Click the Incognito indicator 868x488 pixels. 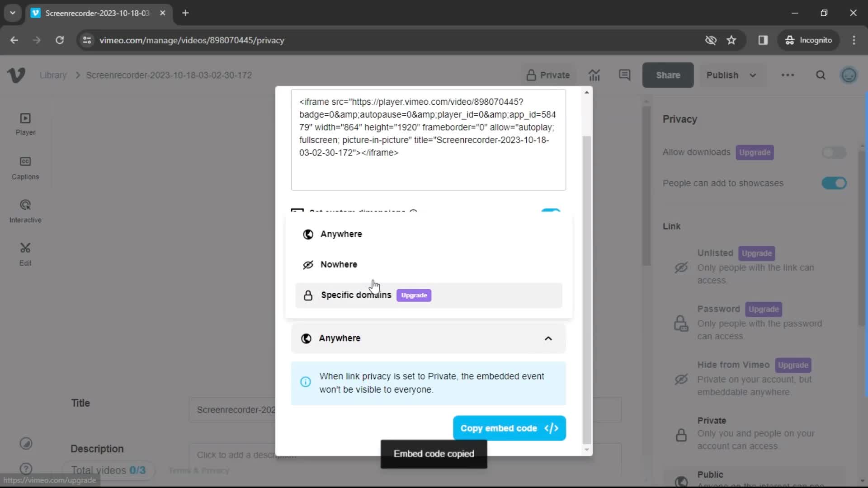click(x=808, y=40)
